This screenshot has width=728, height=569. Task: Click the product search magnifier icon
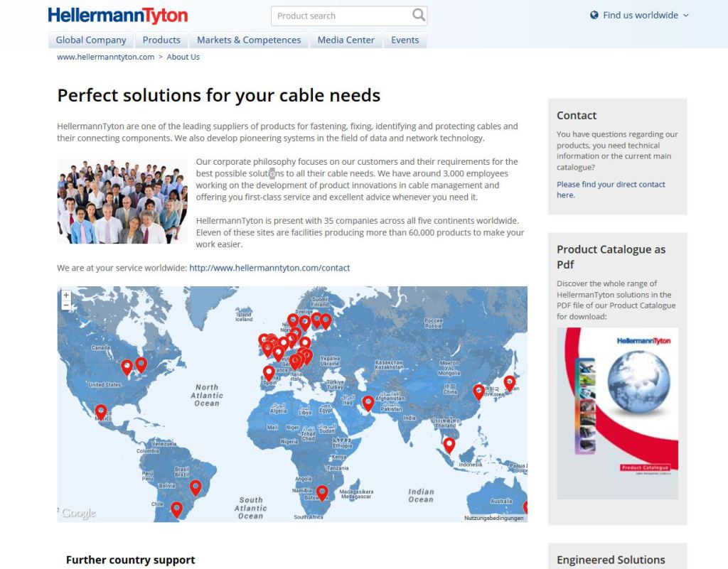419,15
